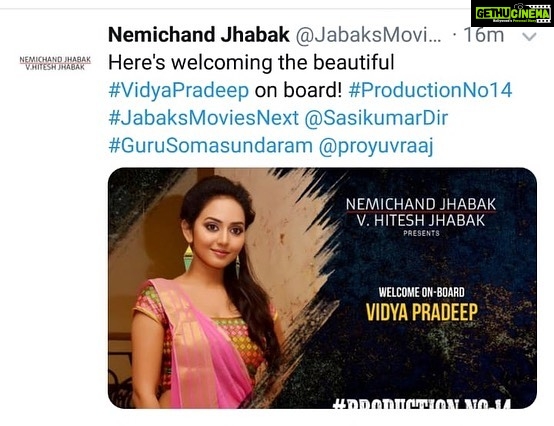Click the actress photo in poster
Image resolution: width=554 pixels, height=426 pixels.
[x=208, y=290]
